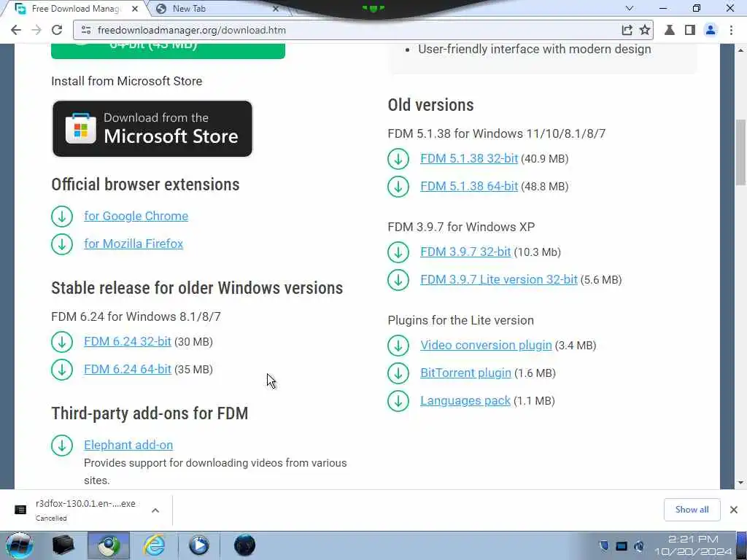
Task: Click Show all downloads button
Action: 692,510
